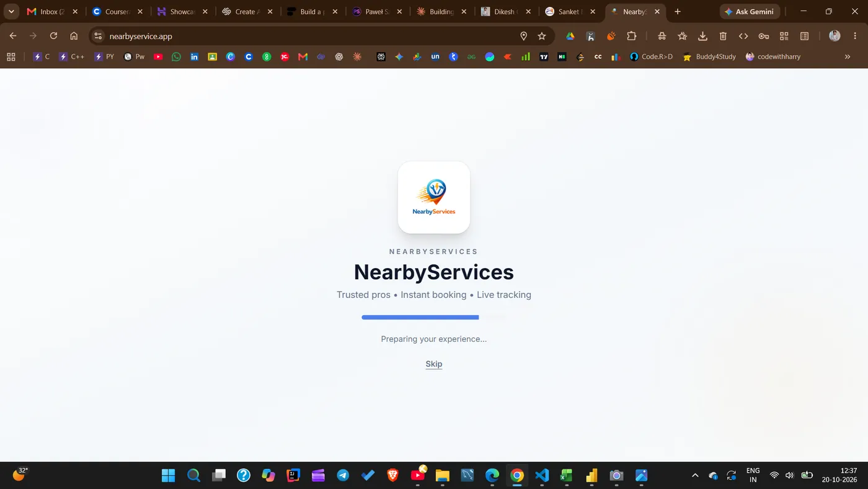Close the Sanket tab
The height and width of the screenshot is (489, 868).
(593, 11)
